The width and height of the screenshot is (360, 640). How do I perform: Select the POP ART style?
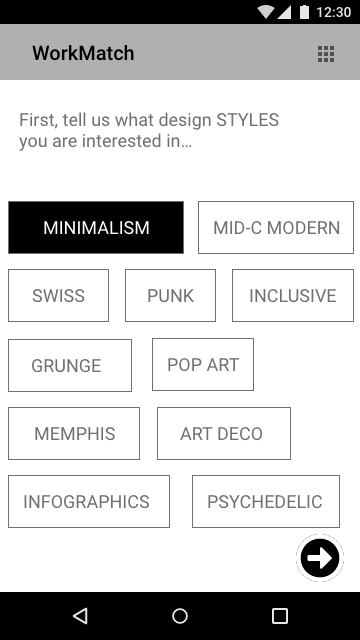pyautogui.click(x=203, y=364)
